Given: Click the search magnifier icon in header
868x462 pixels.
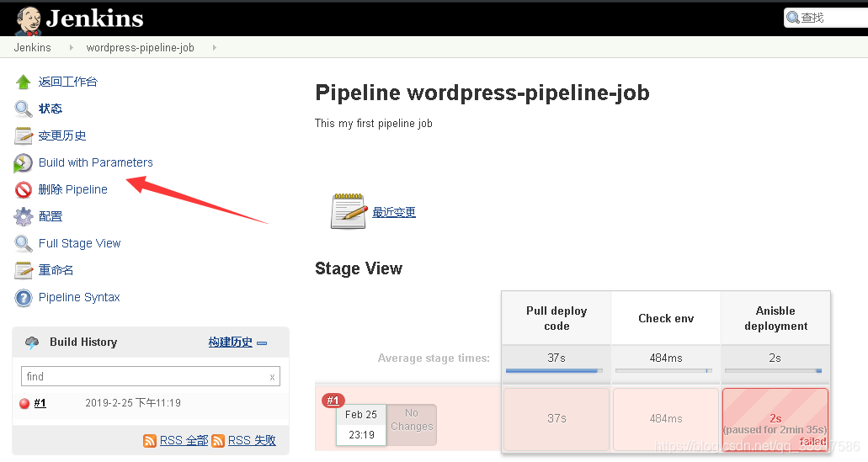Looking at the screenshot, I should click(x=793, y=18).
